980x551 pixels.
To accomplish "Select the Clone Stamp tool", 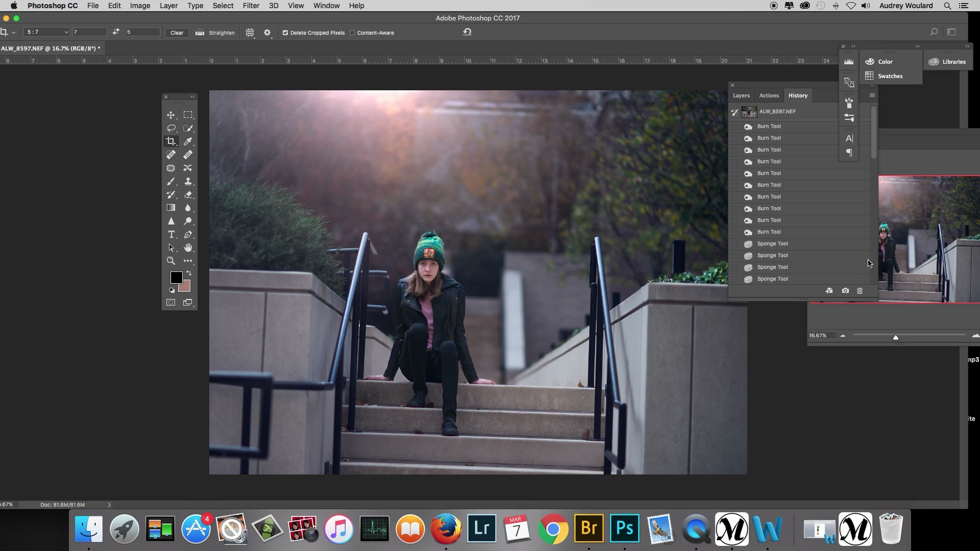I will click(x=188, y=181).
